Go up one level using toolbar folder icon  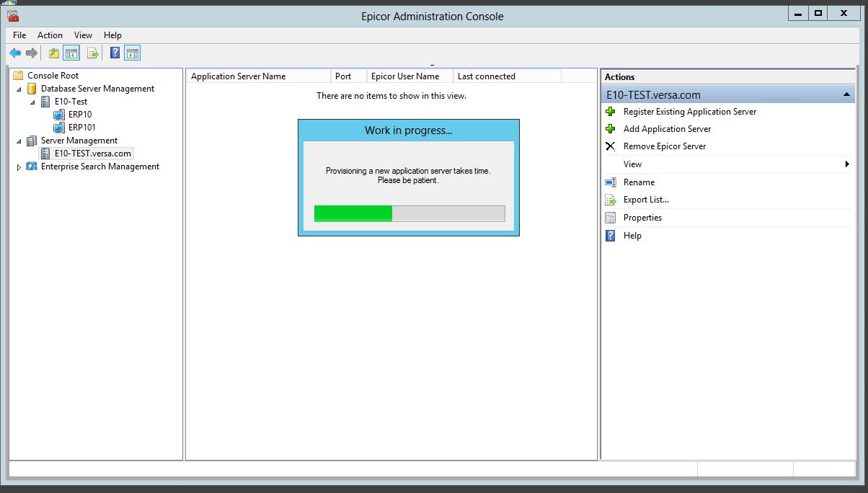(54, 53)
